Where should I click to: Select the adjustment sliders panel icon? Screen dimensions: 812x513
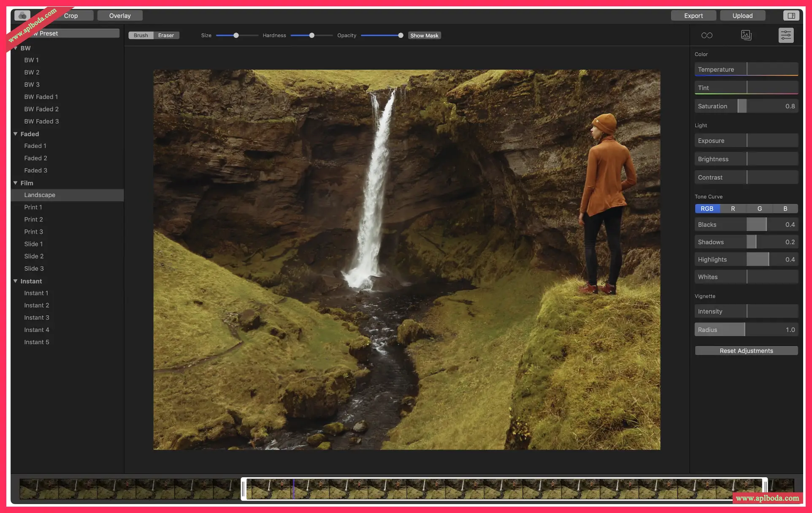[x=786, y=35]
